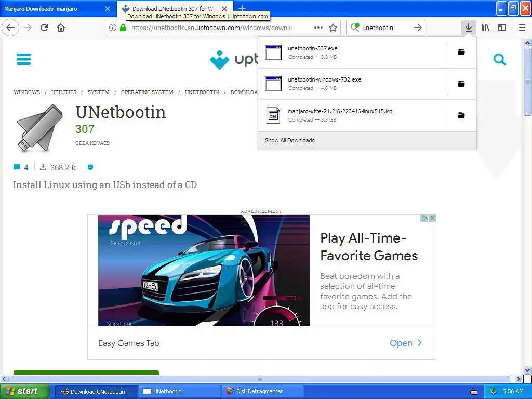Click the green download button

(x=86, y=372)
